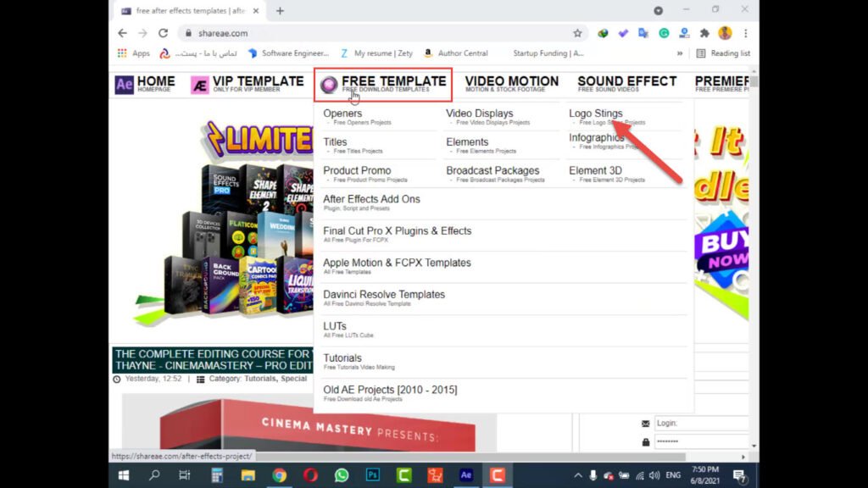The image size is (868, 488).
Task: Open Task View on the taskbar
Action: click(x=184, y=475)
